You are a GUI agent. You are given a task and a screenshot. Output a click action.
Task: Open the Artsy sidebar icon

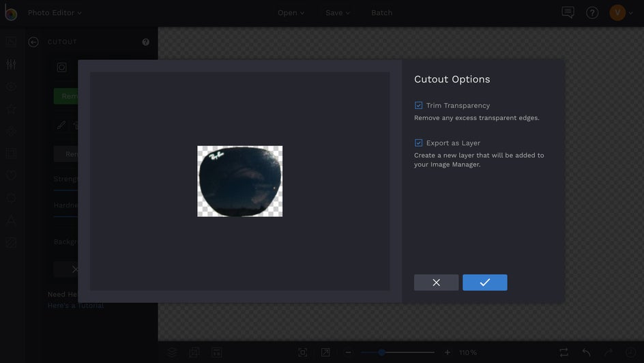11,132
